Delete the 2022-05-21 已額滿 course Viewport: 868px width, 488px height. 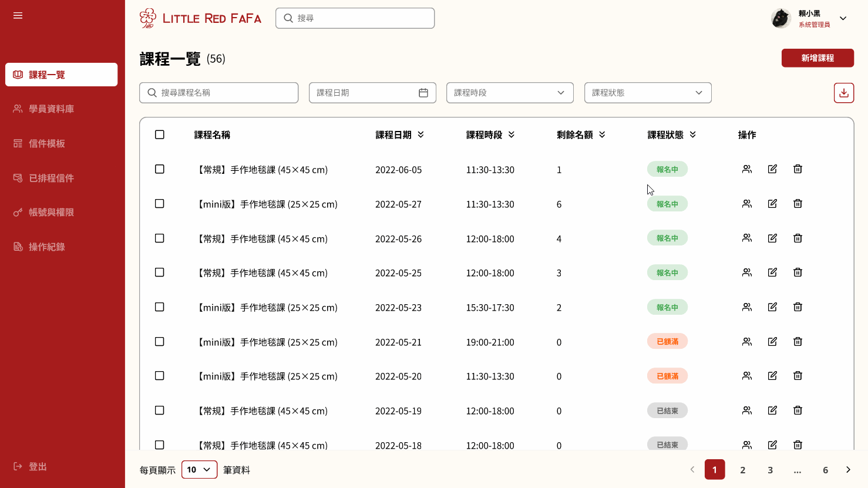(798, 341)
